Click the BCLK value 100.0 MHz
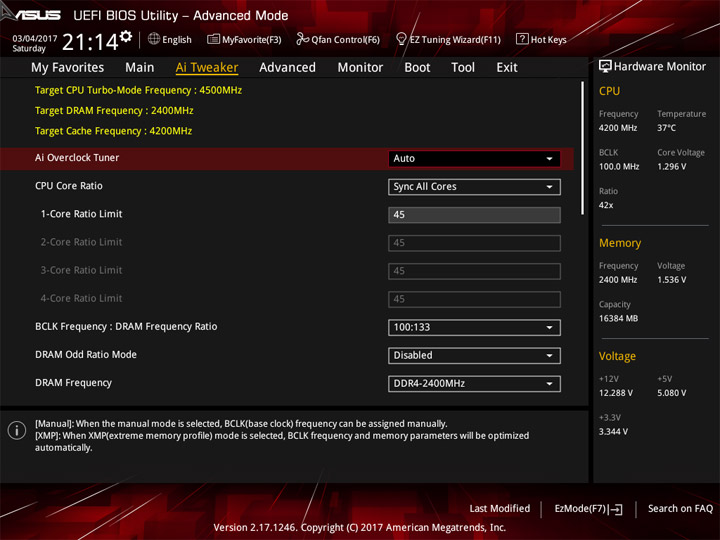 pos(619,167)
